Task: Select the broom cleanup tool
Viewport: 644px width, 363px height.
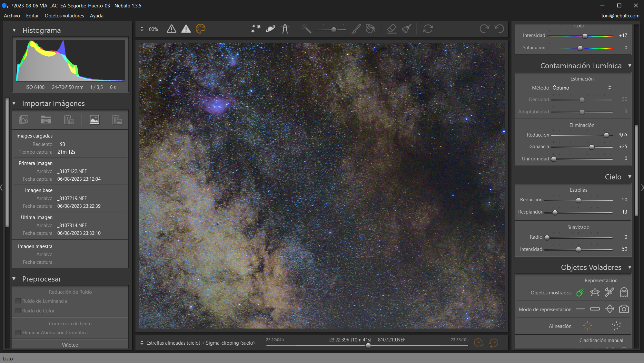Action: [x=407, y=29]
